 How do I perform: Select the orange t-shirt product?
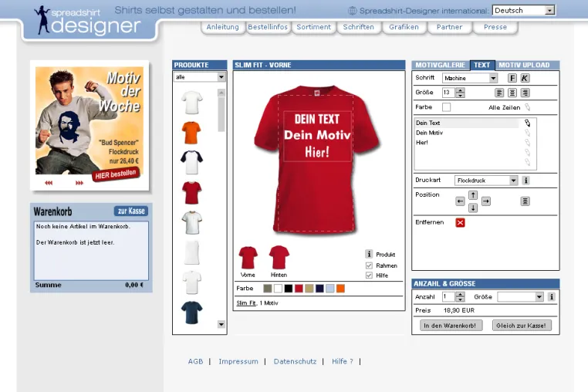(191, 133)
